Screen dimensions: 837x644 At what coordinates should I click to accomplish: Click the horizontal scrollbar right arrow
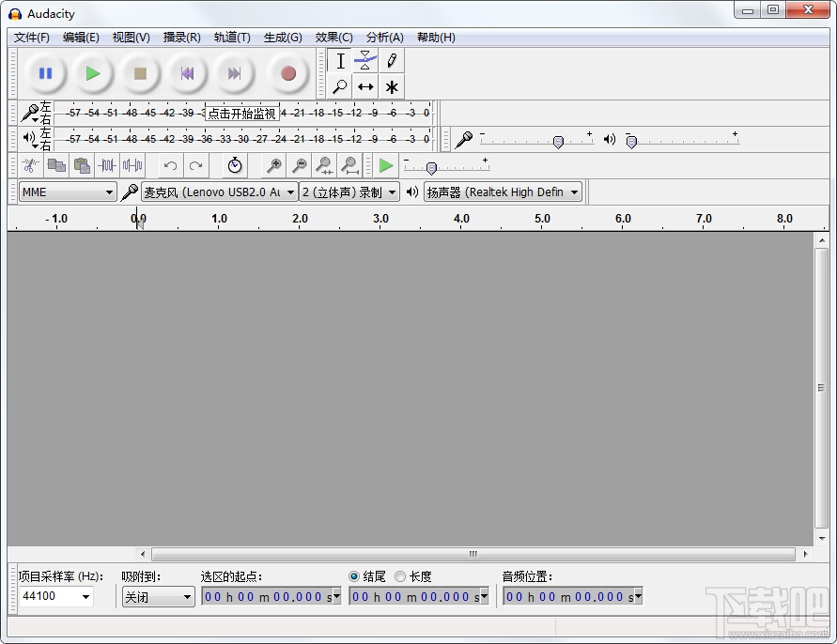point(805,554)
